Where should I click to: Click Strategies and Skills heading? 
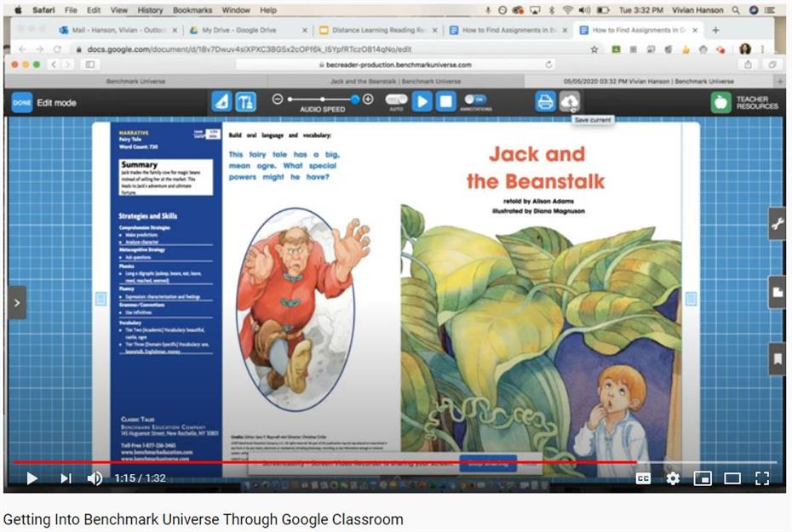pyautogui.click(x=148, y=216)
